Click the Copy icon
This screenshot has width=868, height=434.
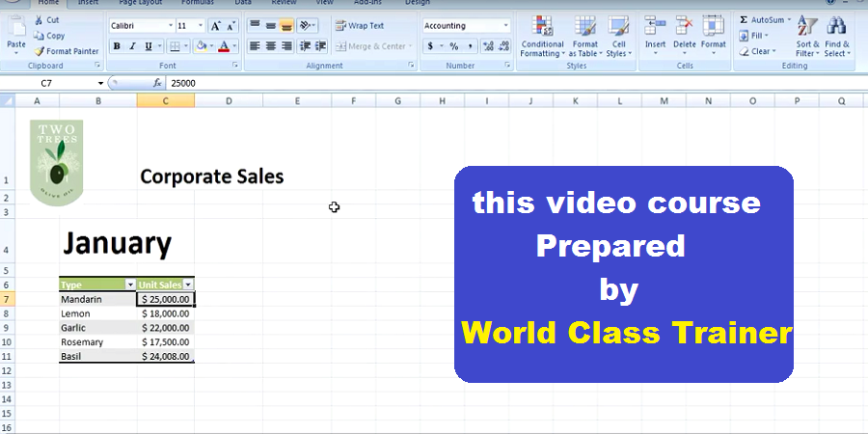click(x=39, y=36)
